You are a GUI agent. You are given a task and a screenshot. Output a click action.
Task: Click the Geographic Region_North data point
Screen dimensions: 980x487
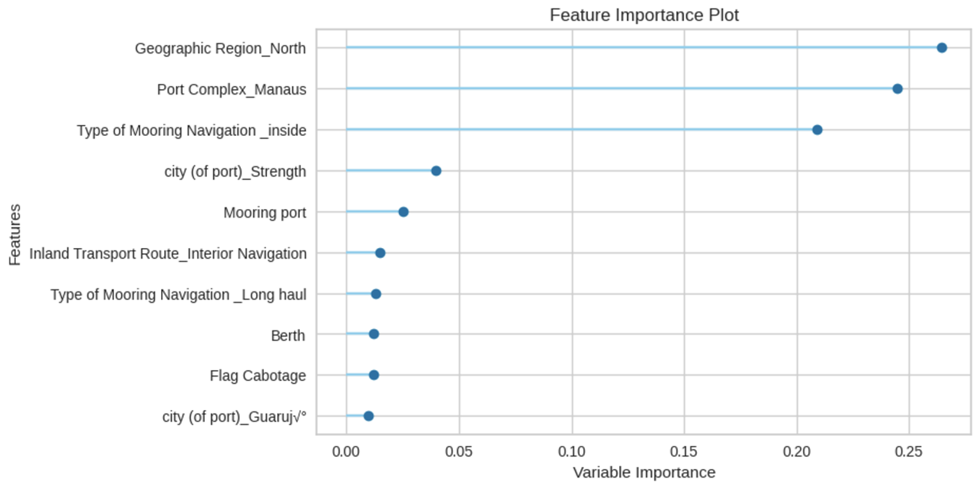pyautogui.click(x=942, y=48)
